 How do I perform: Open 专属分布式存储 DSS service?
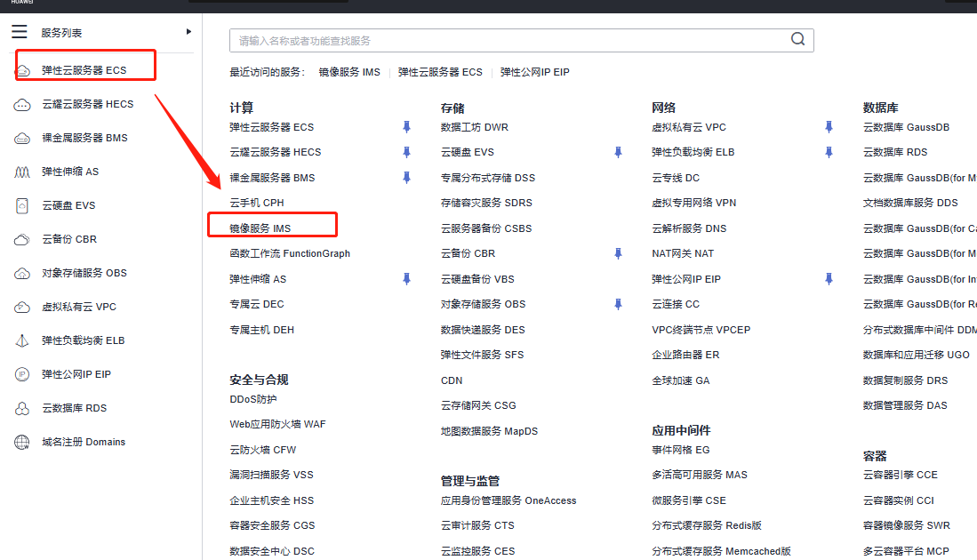coord(488,178)
